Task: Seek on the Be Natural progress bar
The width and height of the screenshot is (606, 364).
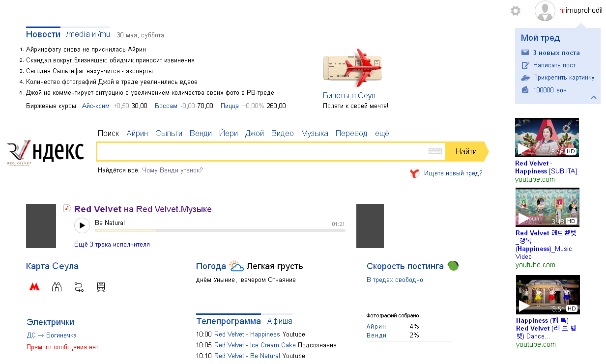Action: (220, 230)
